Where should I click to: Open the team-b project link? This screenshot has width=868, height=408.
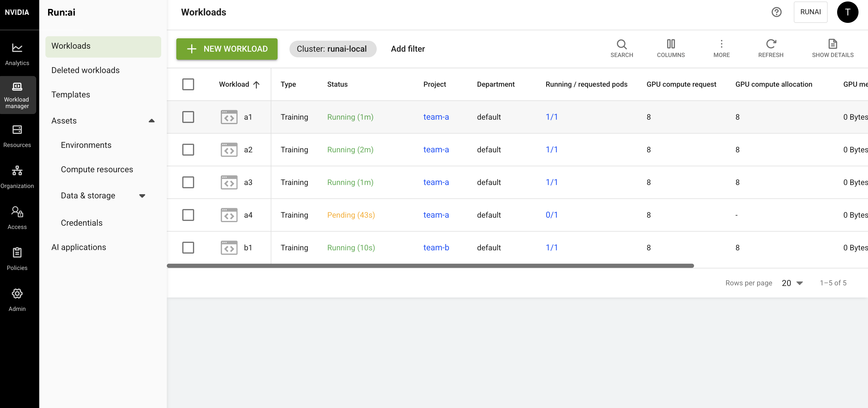[x=436, y=247]
